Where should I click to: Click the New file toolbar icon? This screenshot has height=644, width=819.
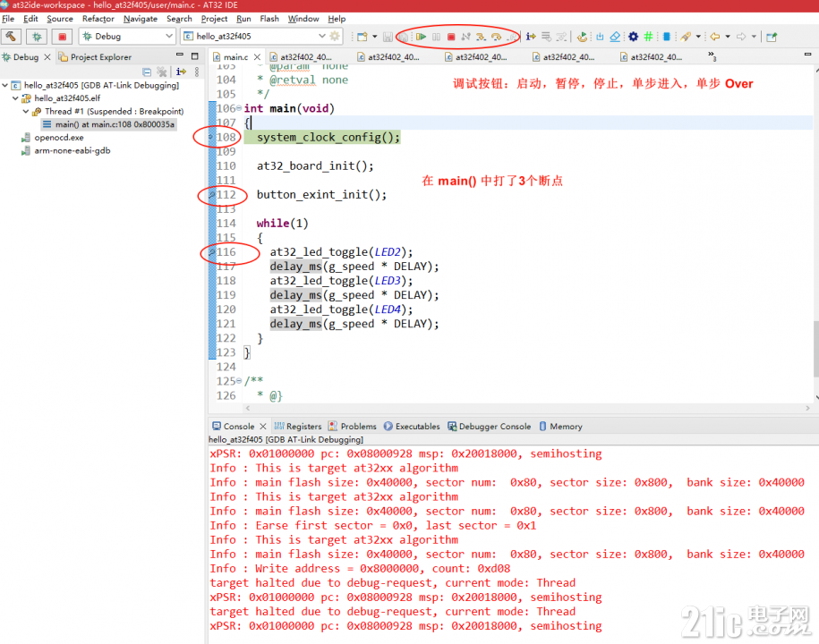tap(362, 37)
